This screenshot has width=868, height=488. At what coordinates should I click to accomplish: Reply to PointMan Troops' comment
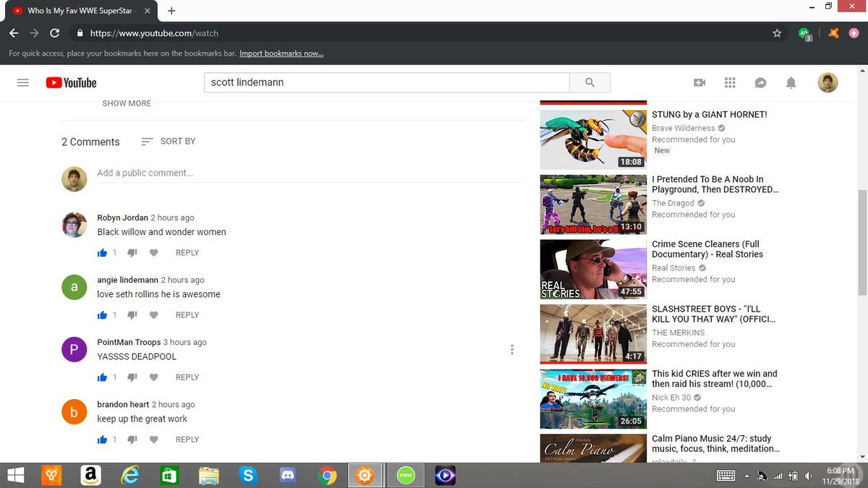click(187, 377)
